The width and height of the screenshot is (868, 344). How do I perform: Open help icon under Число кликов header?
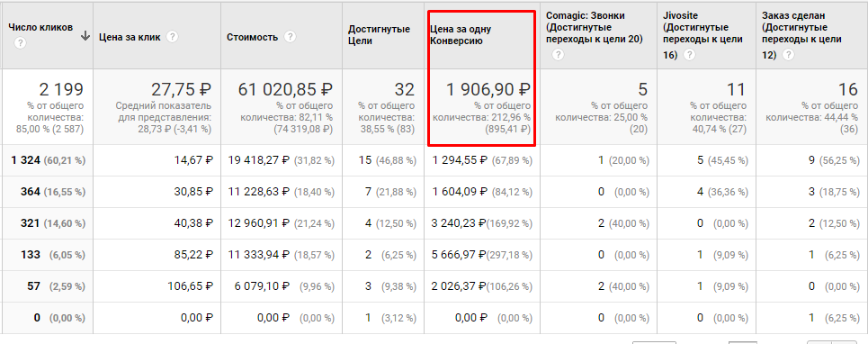(x=21, y=43)
